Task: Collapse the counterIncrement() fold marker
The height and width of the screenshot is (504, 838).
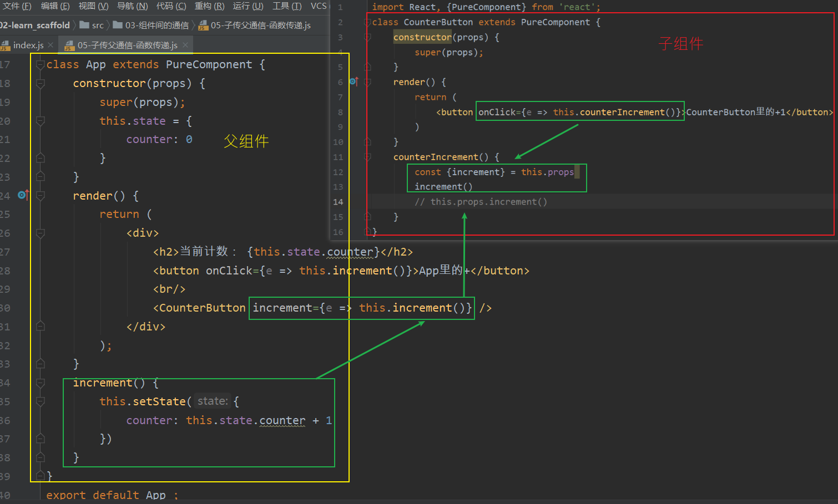Action: click(x=367, y=157)
